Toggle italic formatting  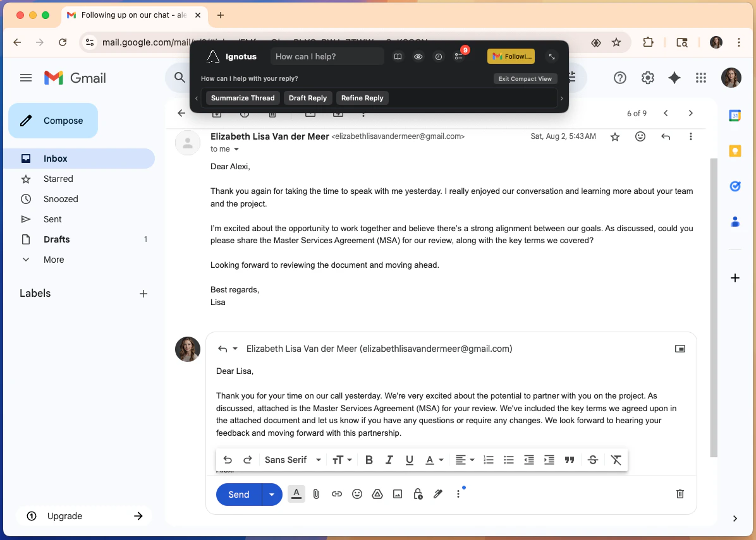click(x=389, y=460)
